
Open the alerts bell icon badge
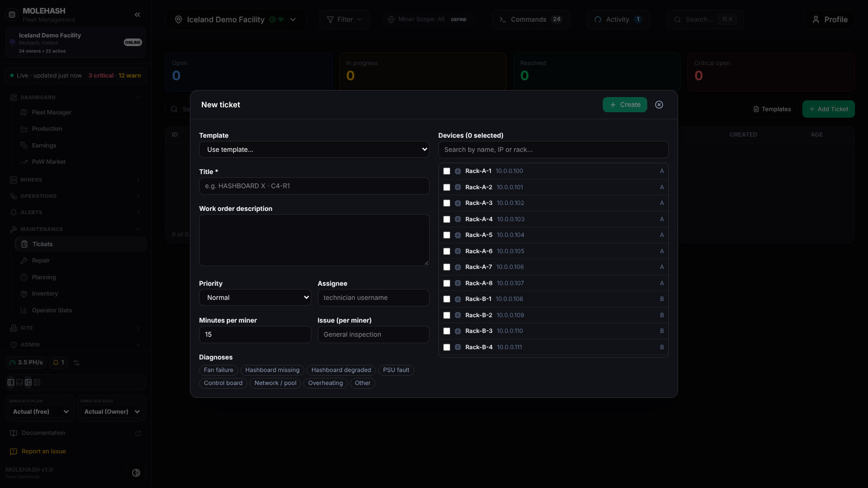58,363
